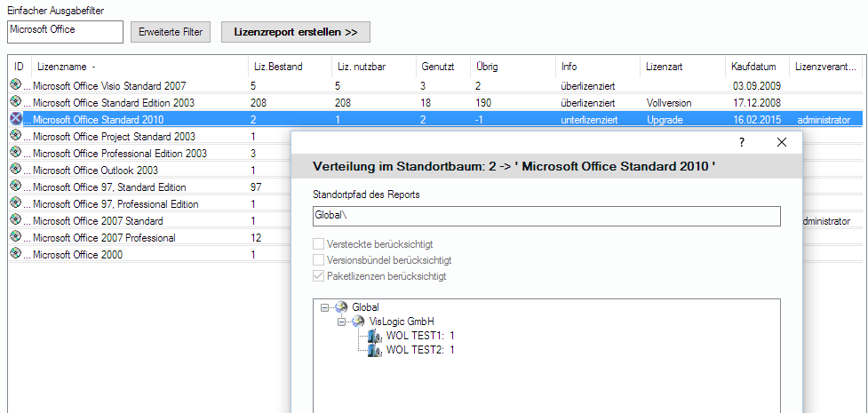Click license icon for Microsoft Office 97, Standard Edition
The image size is (868, 413).
[x=15, y=186]
